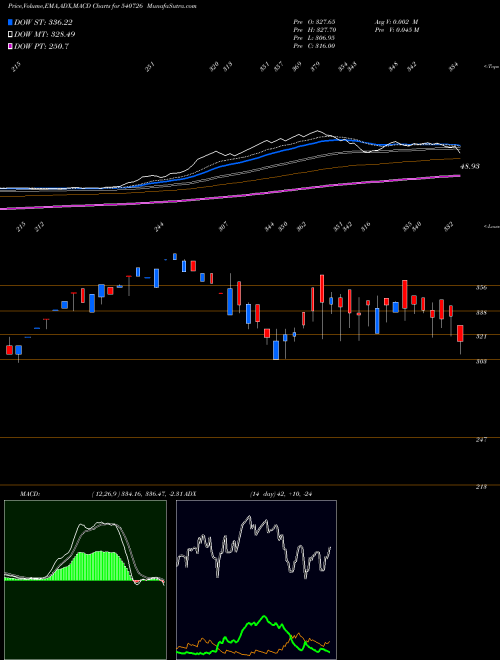Click the 369 top value label

tap(297, 67)
